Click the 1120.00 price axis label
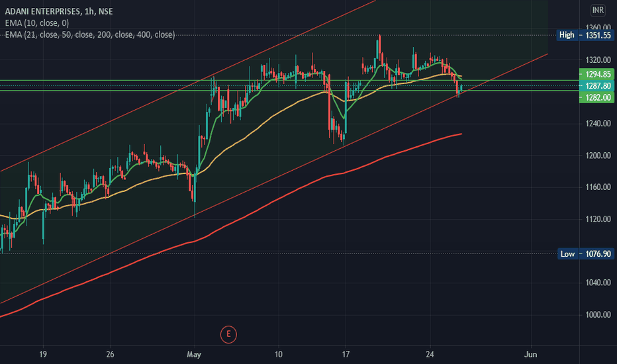 pyautogui.click(x=598, y=219)
